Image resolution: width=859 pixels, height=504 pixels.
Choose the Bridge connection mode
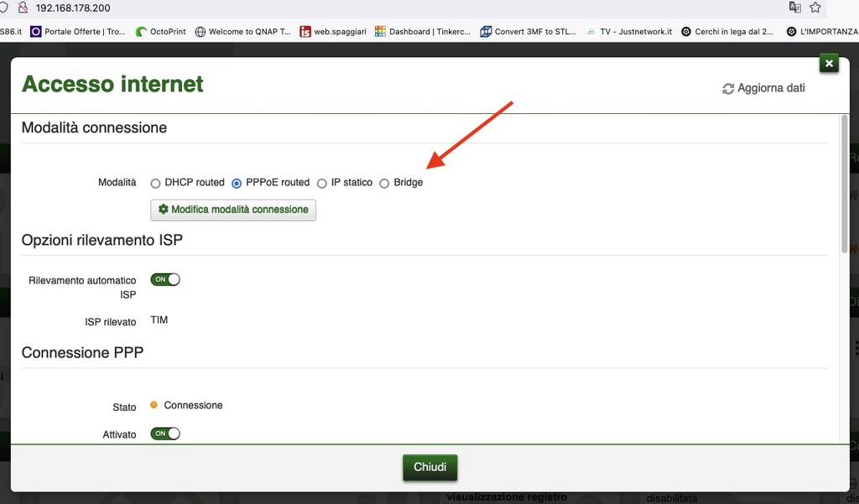click(x=384, y=184)
